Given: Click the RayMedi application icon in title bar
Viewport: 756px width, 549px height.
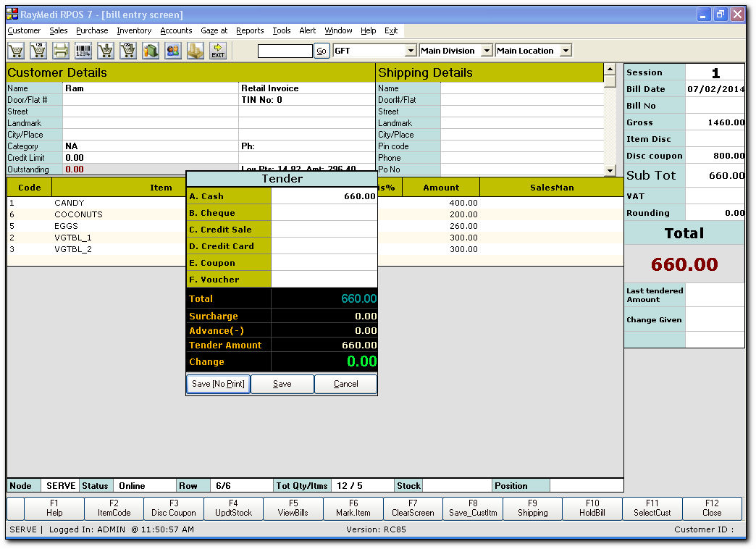Looking at the screenshot, I should [12, 14].
